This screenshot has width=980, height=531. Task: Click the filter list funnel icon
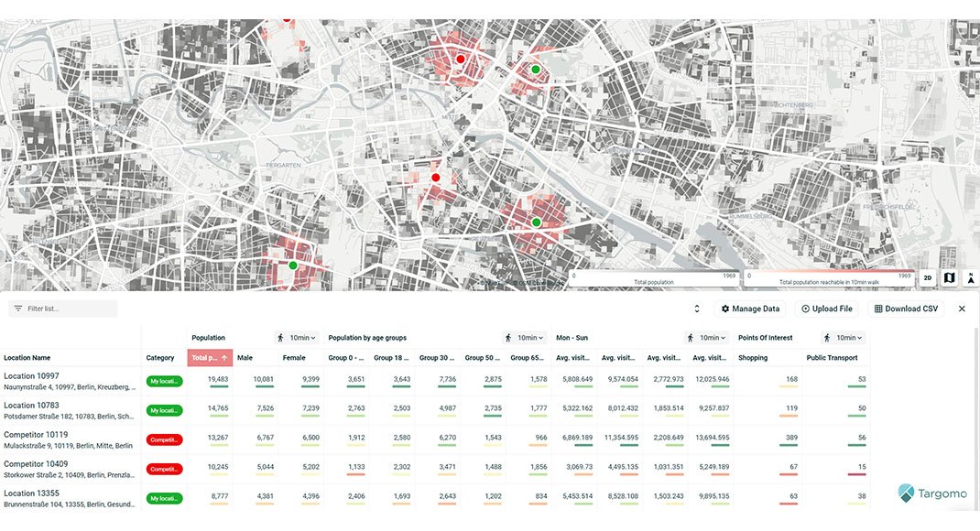point(18,309)
